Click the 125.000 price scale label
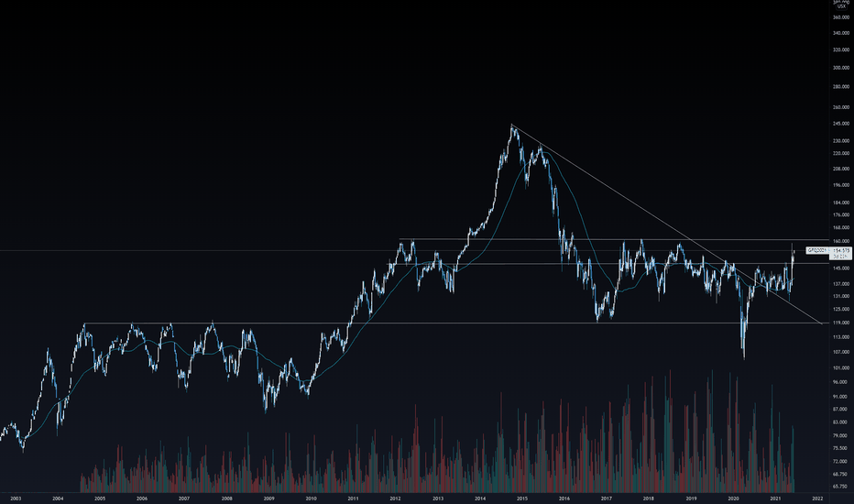The height and width of the screenshot is (504, 854). tap(841, 310)
